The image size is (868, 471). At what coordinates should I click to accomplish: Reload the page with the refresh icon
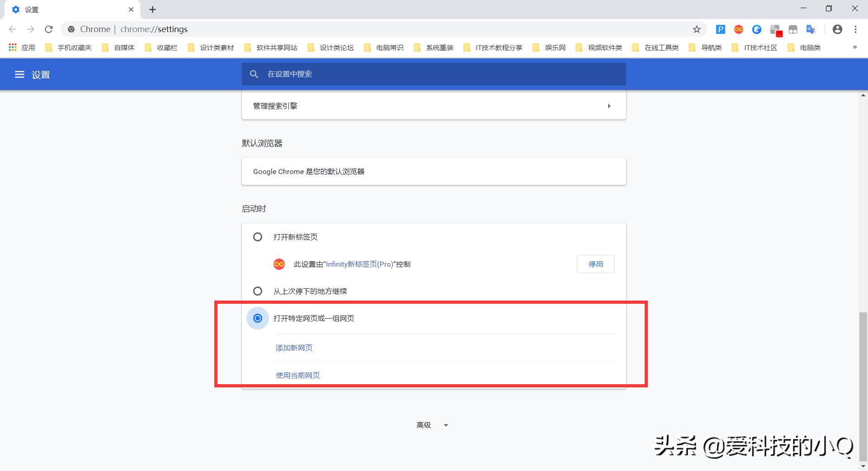48,29
